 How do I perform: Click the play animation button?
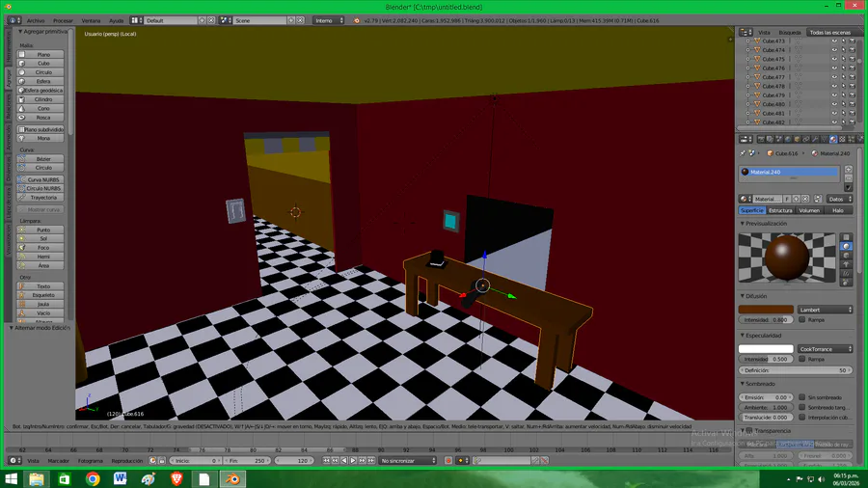click(x=353, y=460)
